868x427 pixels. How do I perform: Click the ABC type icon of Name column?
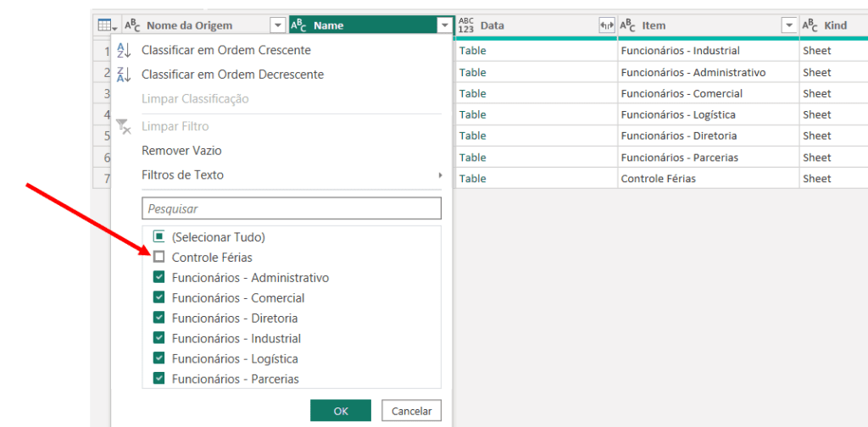pos(299,25)
